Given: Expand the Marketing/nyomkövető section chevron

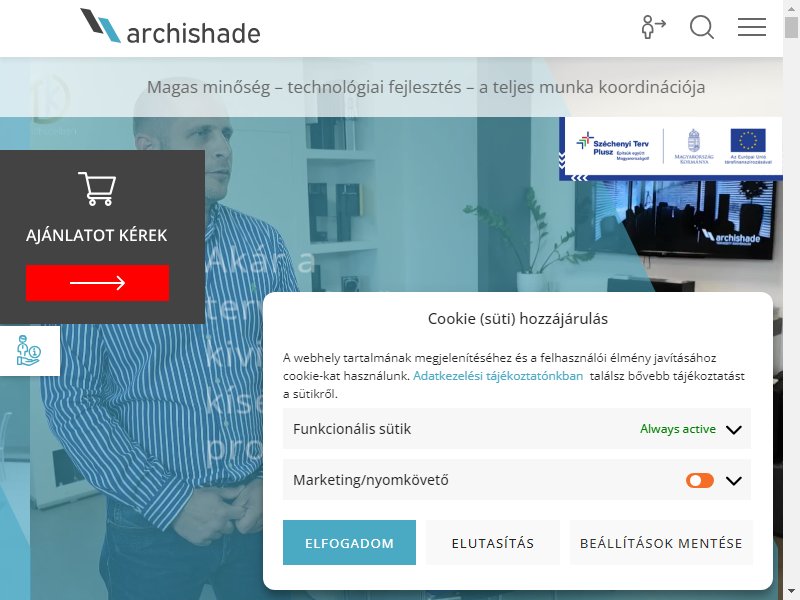Looking at the screenshot, I should 734,481.
